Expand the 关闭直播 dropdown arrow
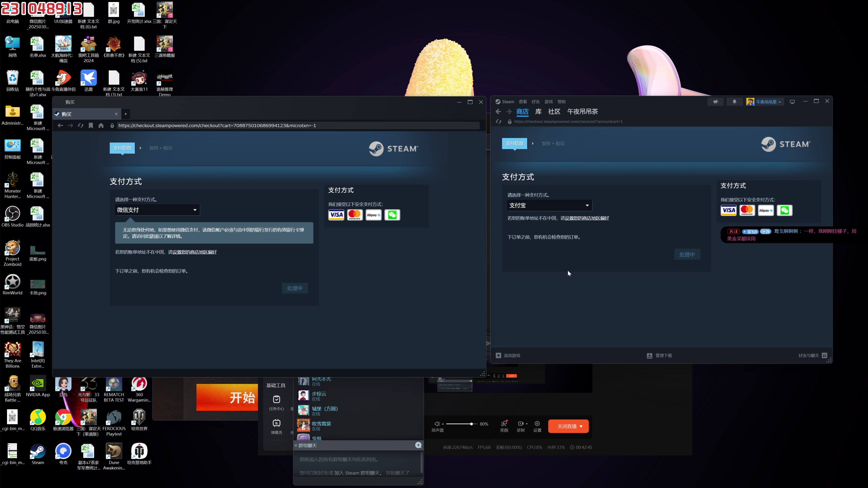The height and width of the screenshot is (488, 868). pyautogui.click(x=581, y=426)
